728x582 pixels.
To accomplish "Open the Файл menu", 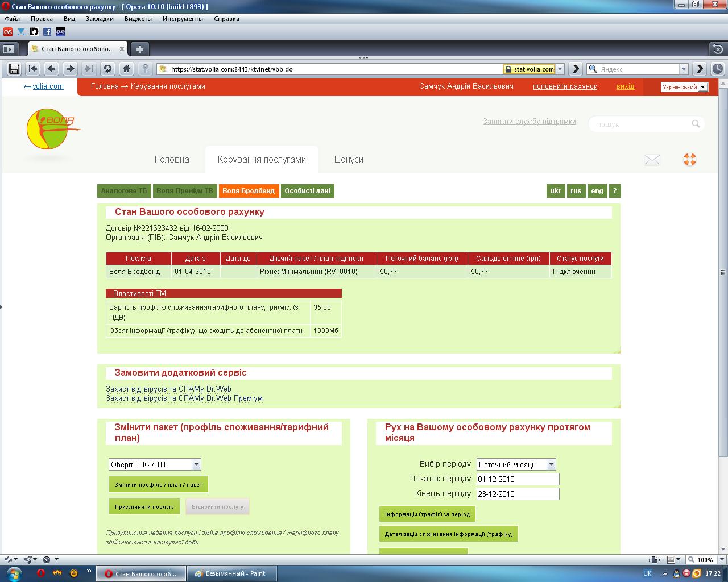I will 12,19.
